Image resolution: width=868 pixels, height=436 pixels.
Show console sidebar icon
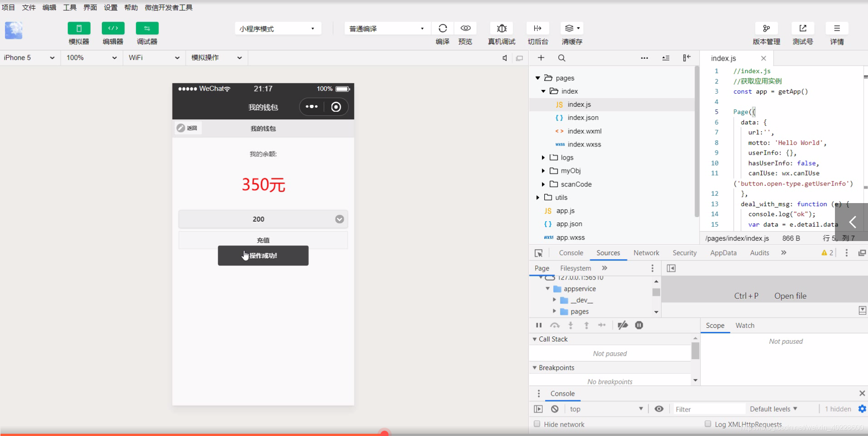[538, 409]
